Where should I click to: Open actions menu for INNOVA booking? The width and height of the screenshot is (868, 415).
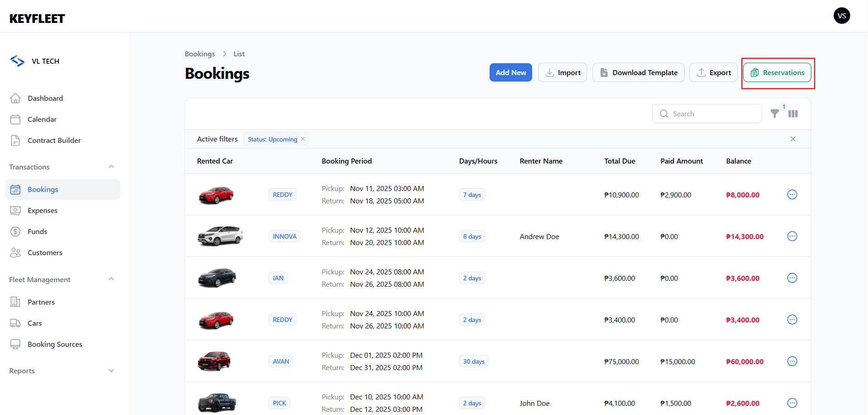792,236
